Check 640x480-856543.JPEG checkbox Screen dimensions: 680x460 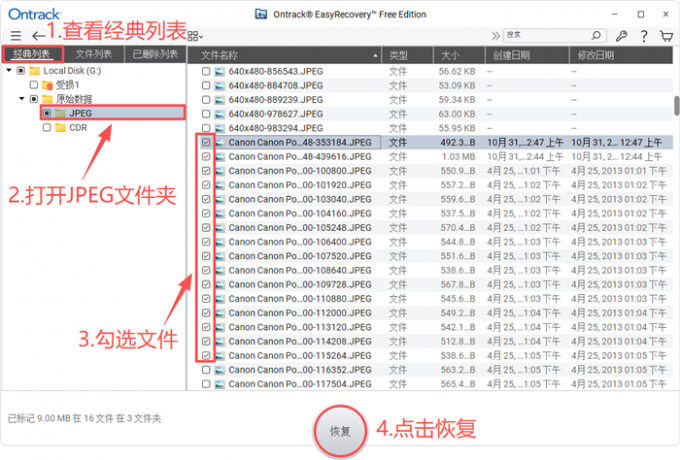(x=206, y=72)
